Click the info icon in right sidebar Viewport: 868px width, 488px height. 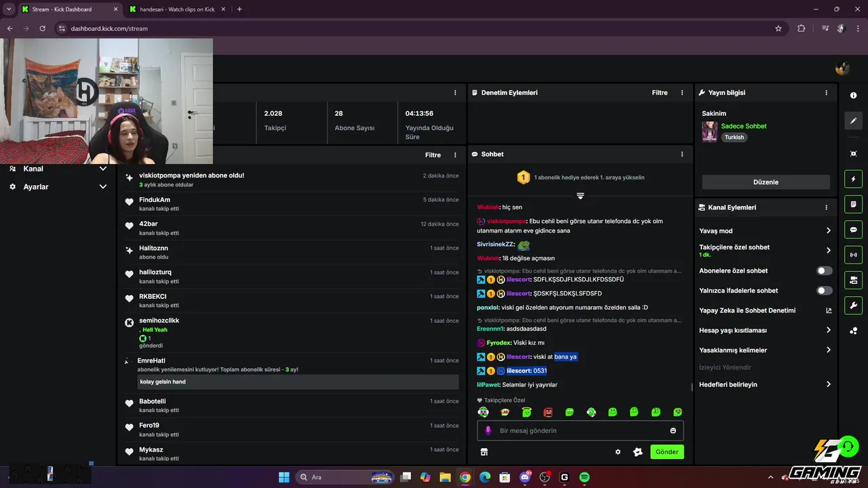(853, 96)
